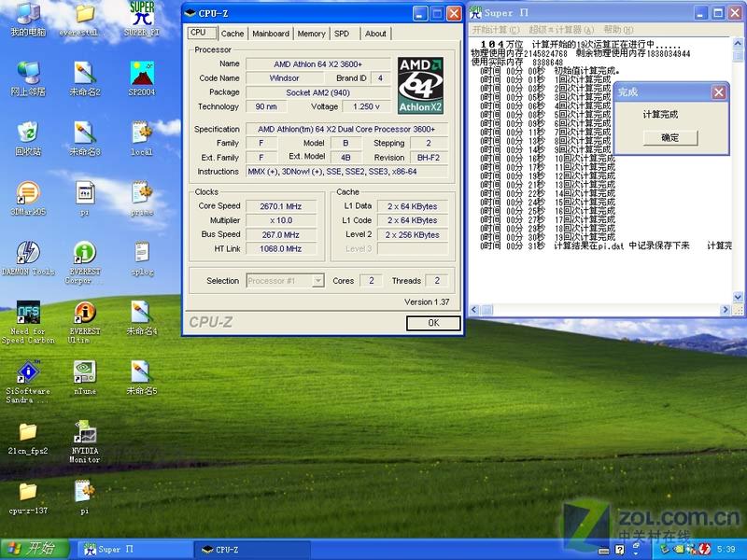Click the Package value Socket AM2 (940)
The height and width of the screenshot is (560, 747).
point(317,92)
